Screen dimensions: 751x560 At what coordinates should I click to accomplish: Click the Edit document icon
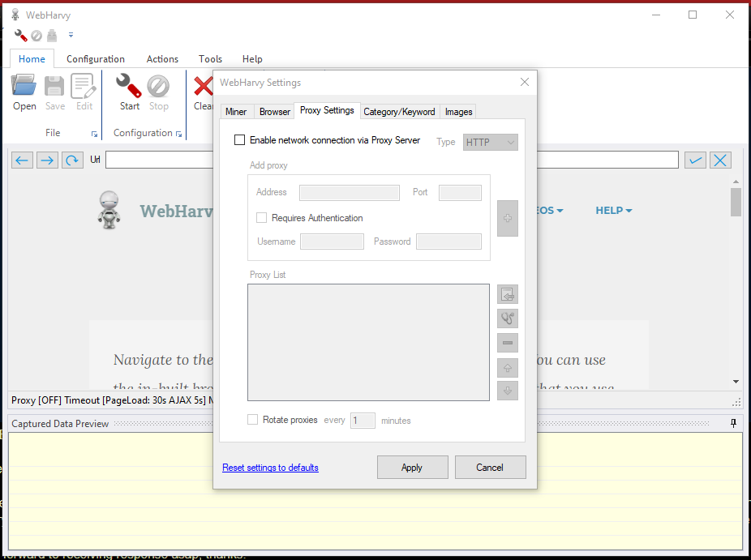click(x=84, y=86)
